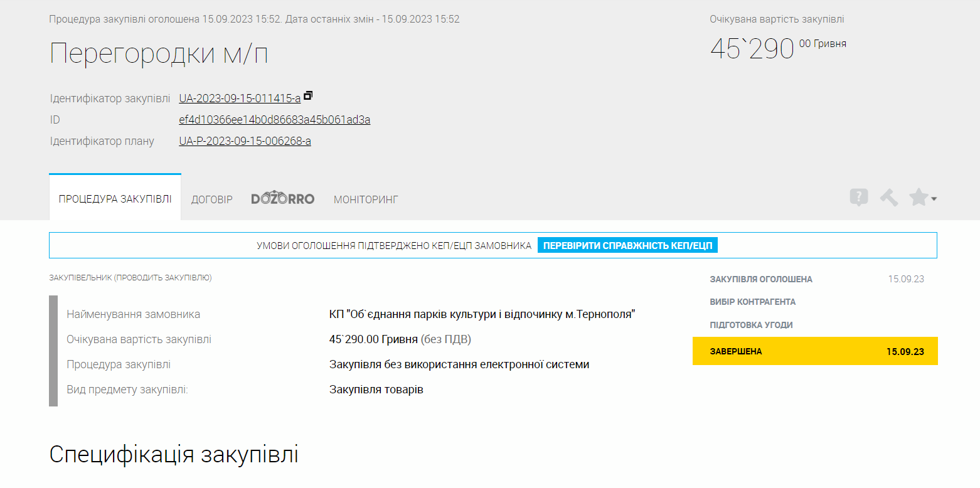Image resolution: width=980 pixels, height=488 pixels.
Task: Select the Процедура закупівлі tab
Action: [115, 198]
